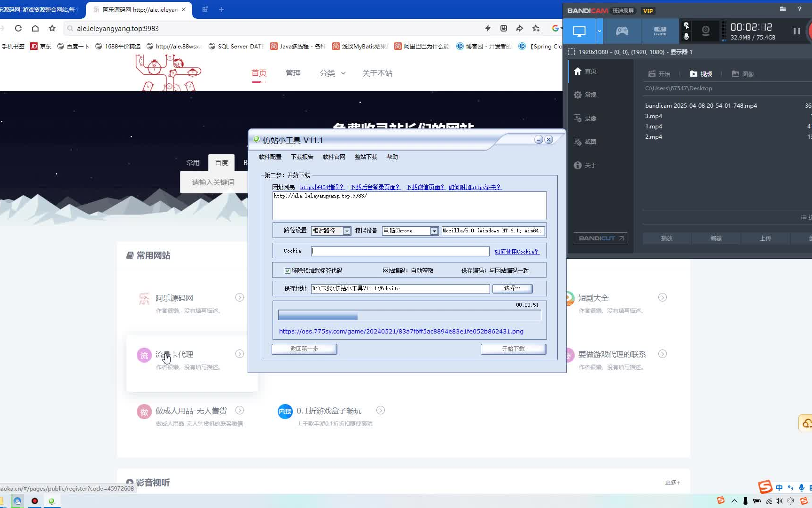The height and width of the screenshot is (508, 812).
Task: Open 帮助 menu in 仿站小工具
Action: (x=392, y=157)
